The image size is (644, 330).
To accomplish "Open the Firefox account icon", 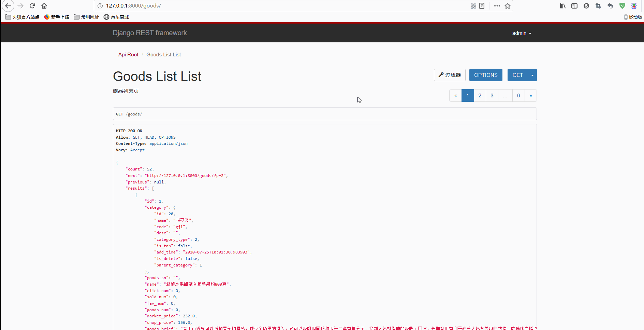I will tap(586, 6).
